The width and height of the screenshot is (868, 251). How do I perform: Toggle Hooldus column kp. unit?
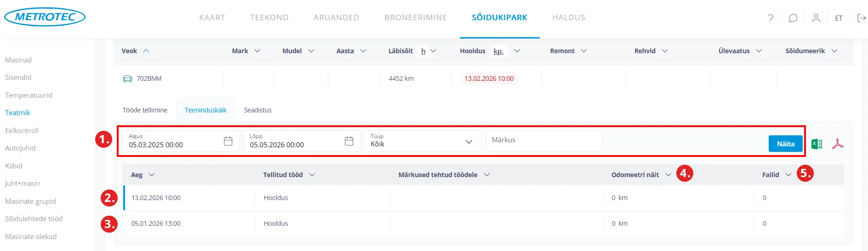click(x=498, y=51)
